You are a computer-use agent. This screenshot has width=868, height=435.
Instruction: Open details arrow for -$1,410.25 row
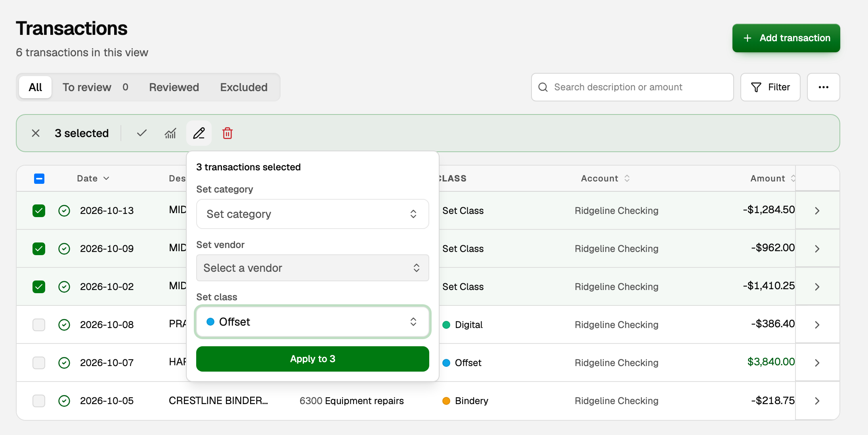click(x=817, y=287)
